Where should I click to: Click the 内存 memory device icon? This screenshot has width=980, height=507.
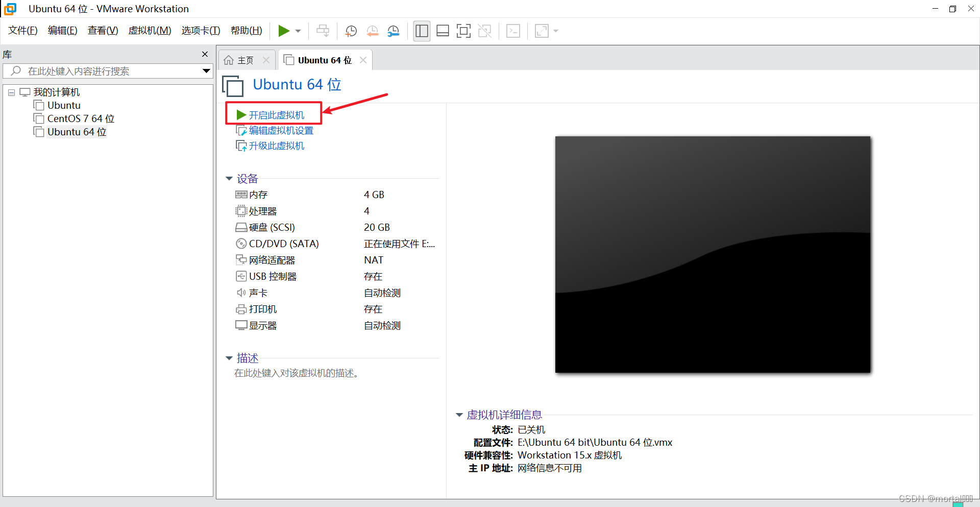(x=241, y=195)
